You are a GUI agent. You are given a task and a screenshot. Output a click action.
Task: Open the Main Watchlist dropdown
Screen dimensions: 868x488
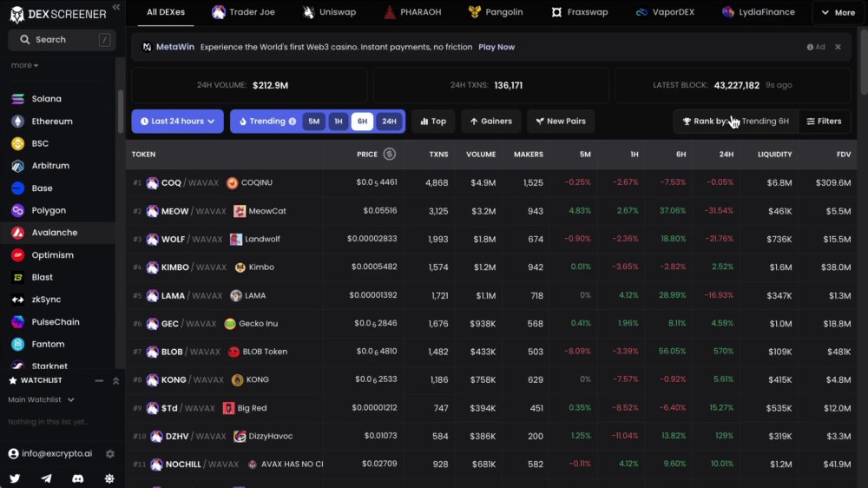click(41, 400)
